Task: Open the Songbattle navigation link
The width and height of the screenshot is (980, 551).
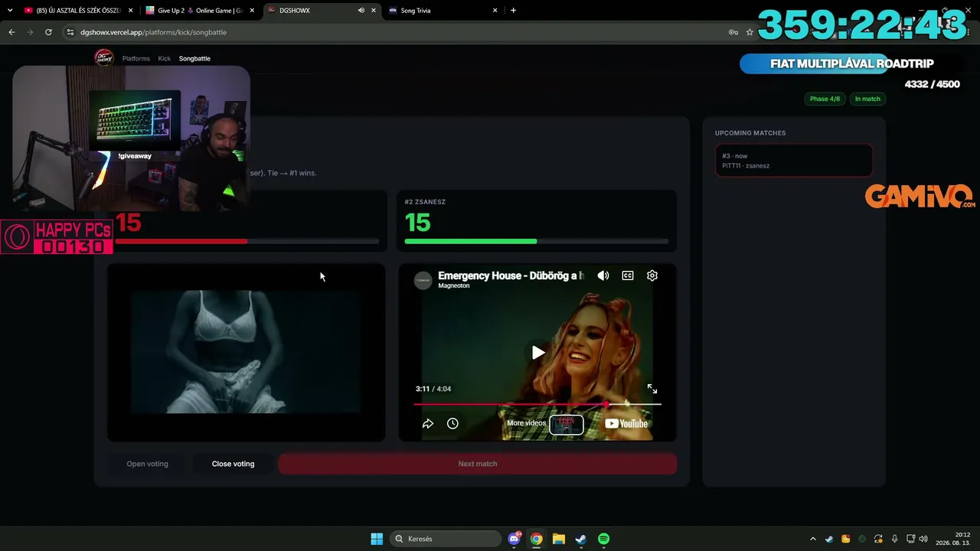Action: pos(194,59)
